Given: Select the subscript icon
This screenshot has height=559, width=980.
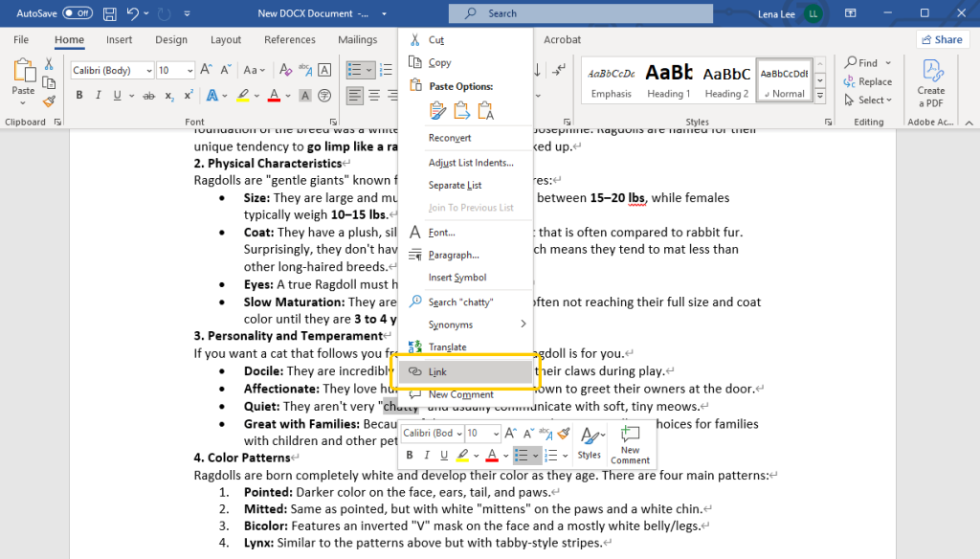Looking at the screenshot, I should (x=169, y=95).
